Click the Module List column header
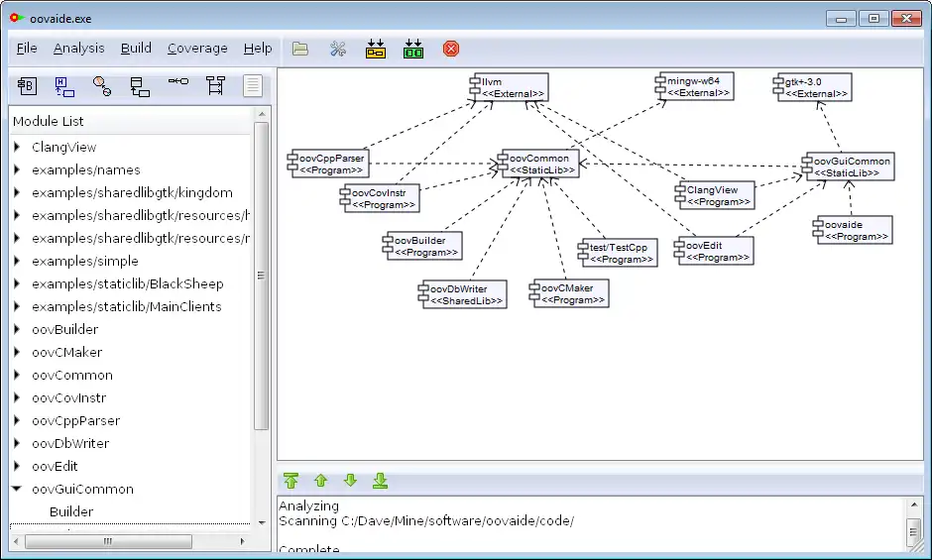The image size is (932, 560). coord(131,121)
